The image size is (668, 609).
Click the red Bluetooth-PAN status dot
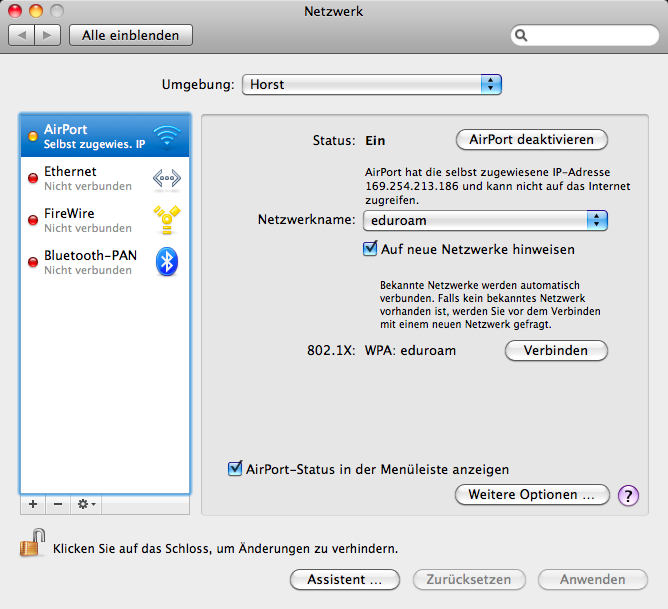[33, 261]
